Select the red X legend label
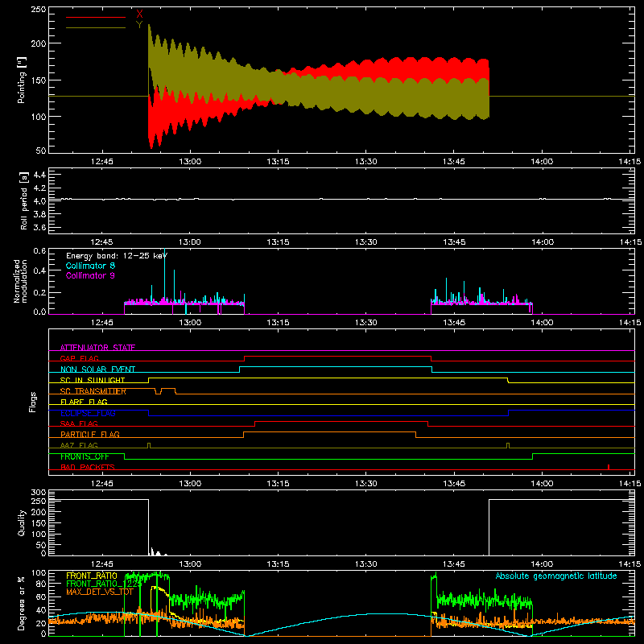This screenshot has height=644, width=644. coord(139,14)
